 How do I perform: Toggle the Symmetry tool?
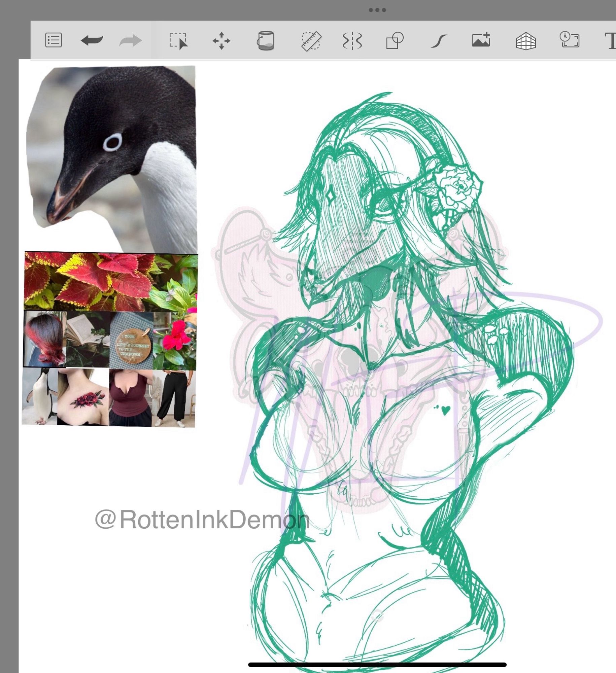click(352, 41)
